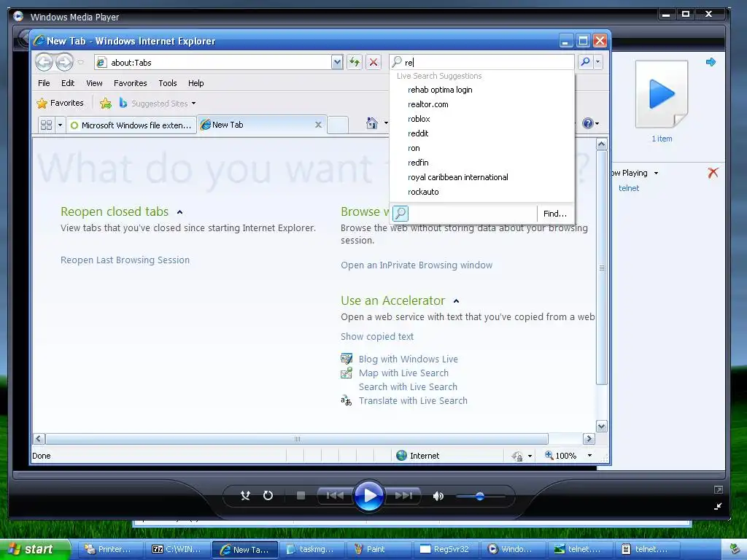Open the Quick Tabs dropdown arrow
747x560 pixels.
(x=60, y=125)
